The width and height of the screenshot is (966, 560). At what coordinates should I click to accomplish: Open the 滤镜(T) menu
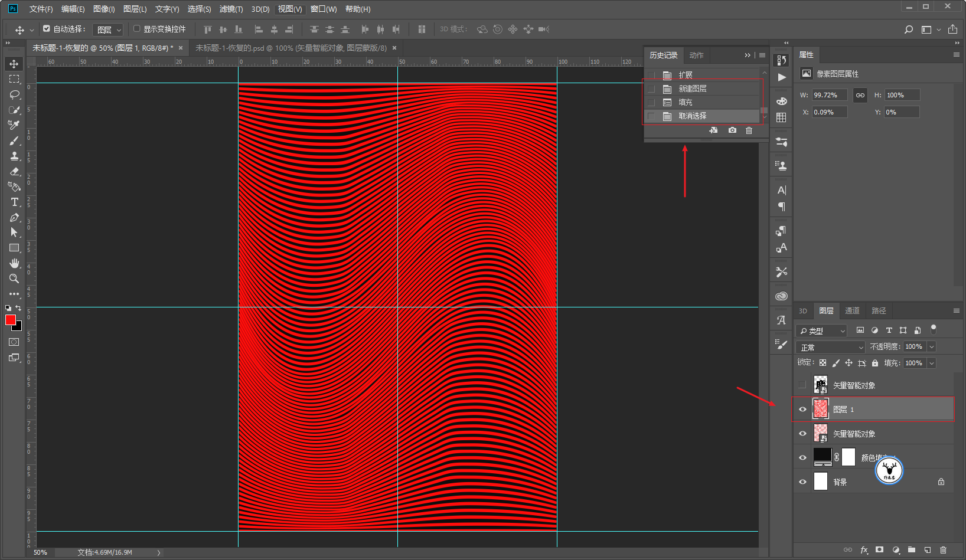point(231,9)
